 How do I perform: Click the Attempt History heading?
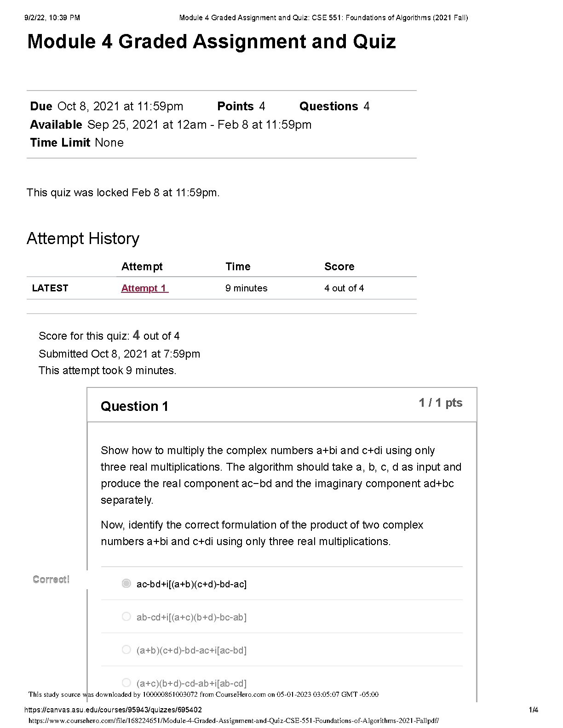tap(83, 239)
